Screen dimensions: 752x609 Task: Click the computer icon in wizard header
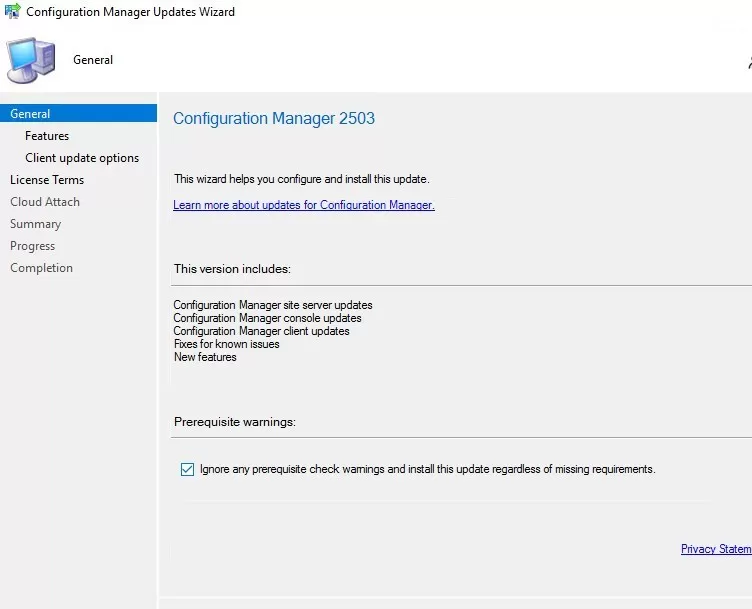(x=31, y=60)
